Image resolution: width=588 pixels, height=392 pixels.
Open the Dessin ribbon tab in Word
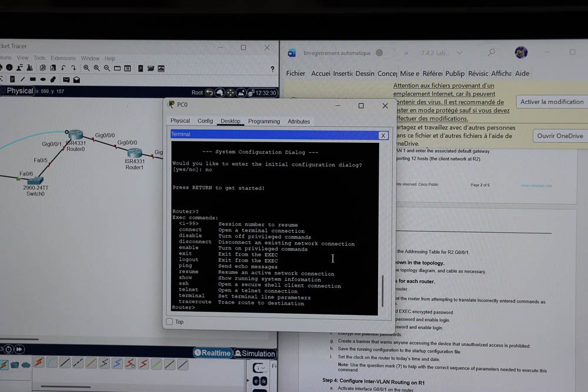365,73
